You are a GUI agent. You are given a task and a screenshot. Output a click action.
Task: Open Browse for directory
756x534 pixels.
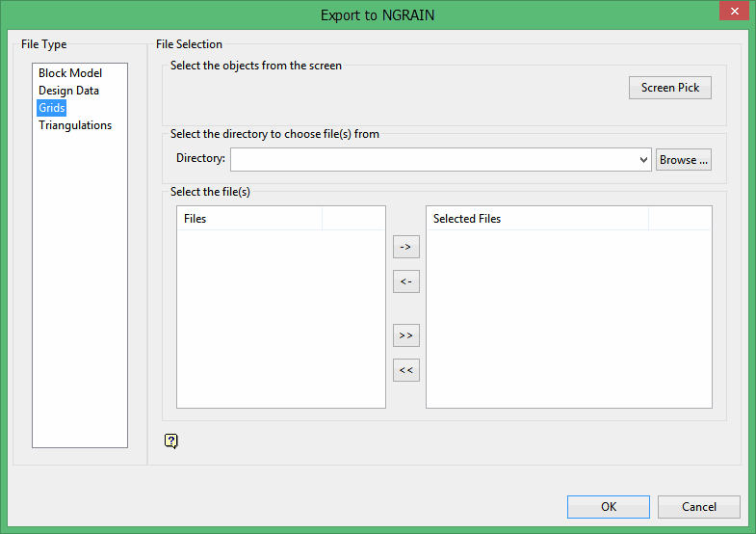683,160
